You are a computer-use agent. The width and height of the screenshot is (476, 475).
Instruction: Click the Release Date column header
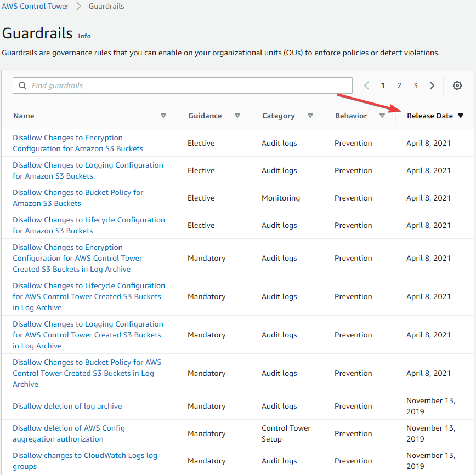(430, 116)
